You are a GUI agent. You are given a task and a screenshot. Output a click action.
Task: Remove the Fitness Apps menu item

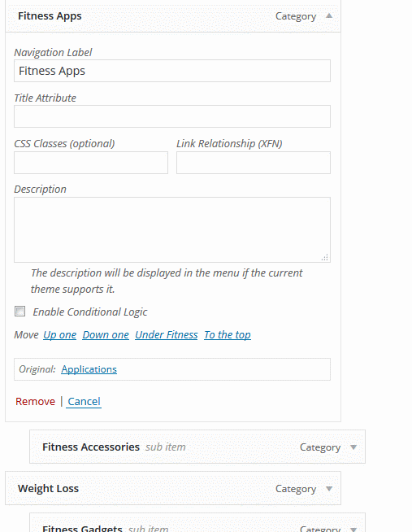[x=35, y=401]
